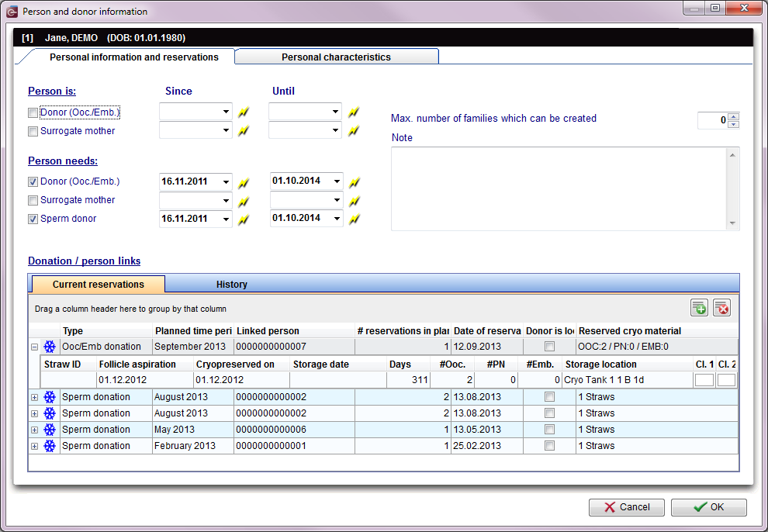
Task: Expand the May 2013 Sperm donation row
Action: pos(34,430)
